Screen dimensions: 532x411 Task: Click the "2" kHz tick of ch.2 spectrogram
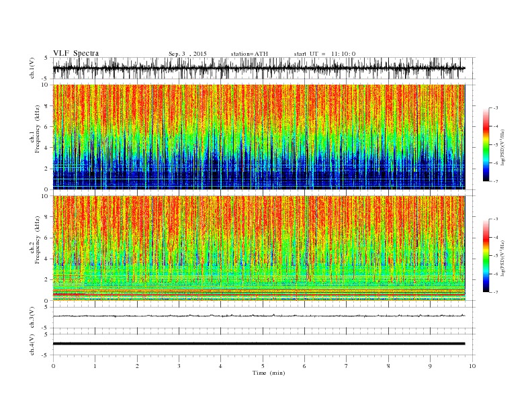[46, 280]
